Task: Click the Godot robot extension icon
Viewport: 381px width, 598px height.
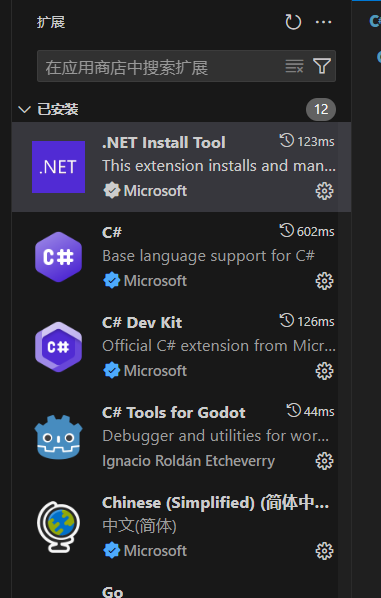Action: [x=58, y=437]
